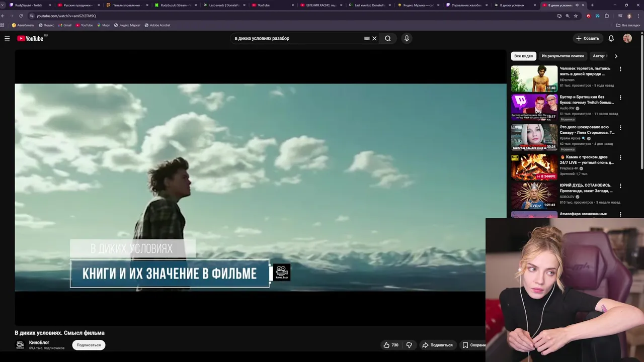Screen dimensions: 644x362
Task: Switch to 'ЕВГЕНИЯ ХАСИС' tab
Action: pyautogui.click(x=321, y=5)
